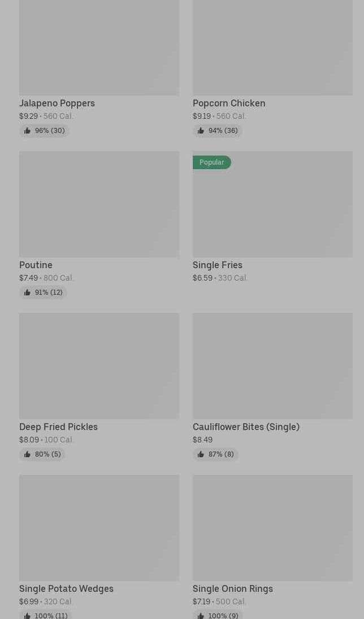Screen dimensions: 364x619
Task: Select the Poutine item photo
Action: (x=99, y=204)
